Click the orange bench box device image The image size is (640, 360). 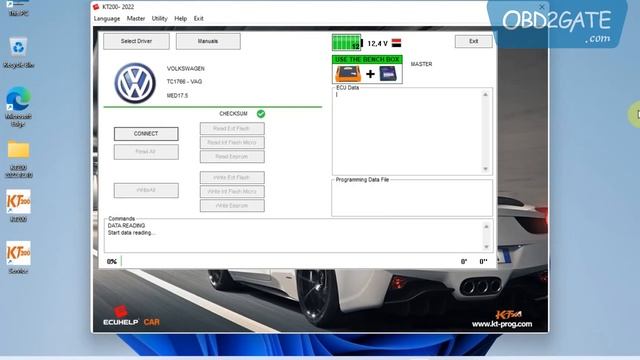(348, 74)
